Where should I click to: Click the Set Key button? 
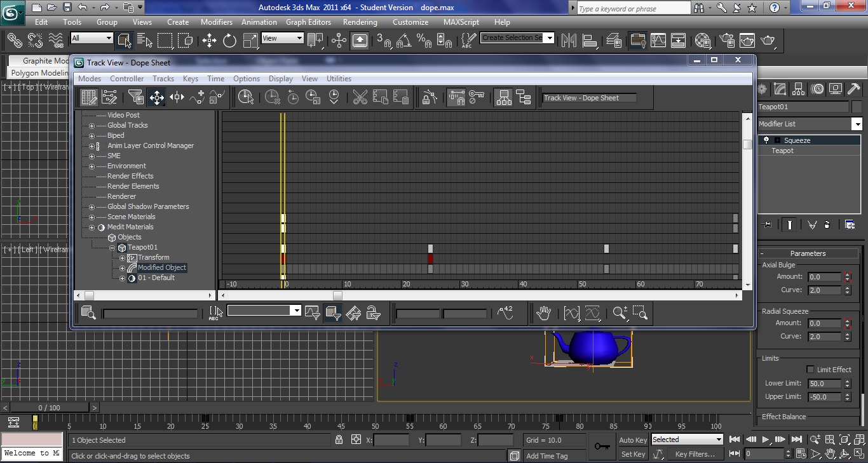coord(632,454)
